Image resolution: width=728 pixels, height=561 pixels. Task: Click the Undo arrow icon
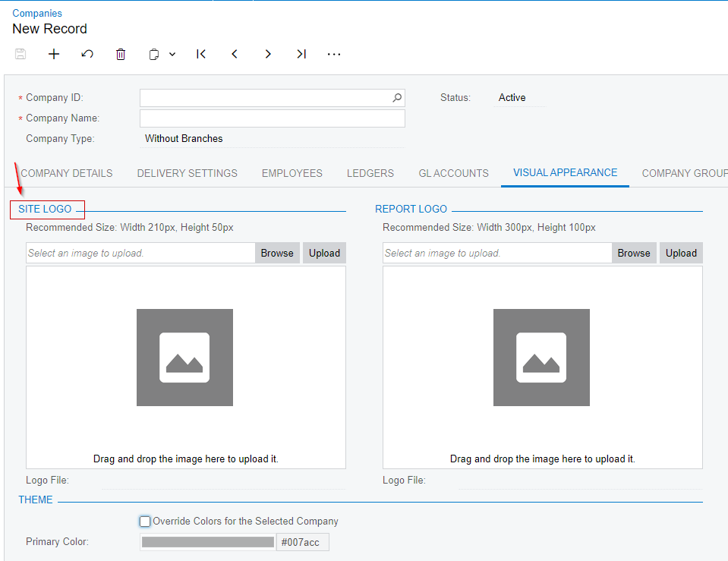point(87,54)
